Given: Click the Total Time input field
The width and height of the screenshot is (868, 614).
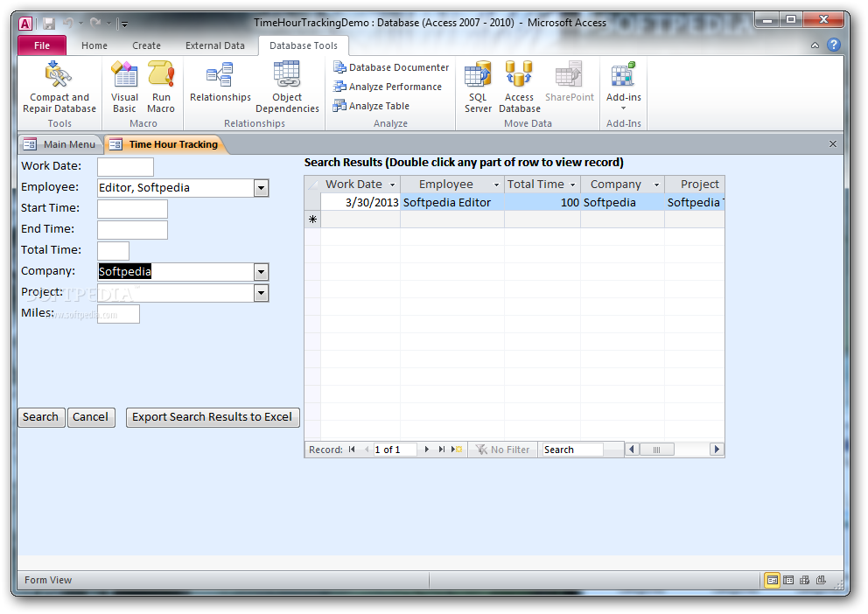Looking at the screenshot, I should (113, 251).
